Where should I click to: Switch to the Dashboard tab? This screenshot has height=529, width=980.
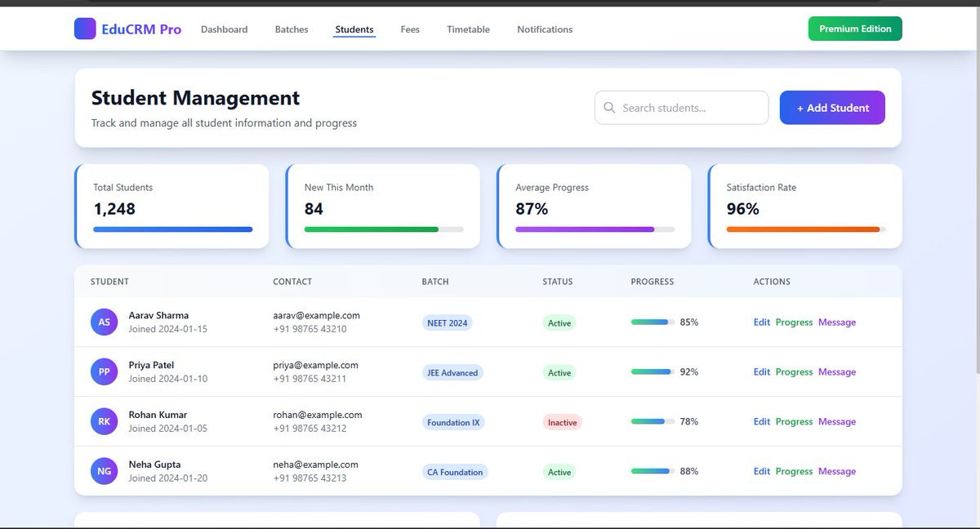(224, 29)
